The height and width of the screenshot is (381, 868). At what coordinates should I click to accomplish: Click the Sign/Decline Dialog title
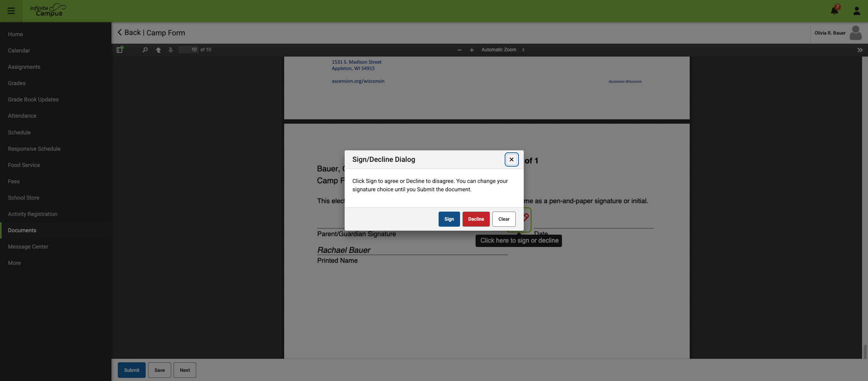pyautogui.click(x=384, y=159)
